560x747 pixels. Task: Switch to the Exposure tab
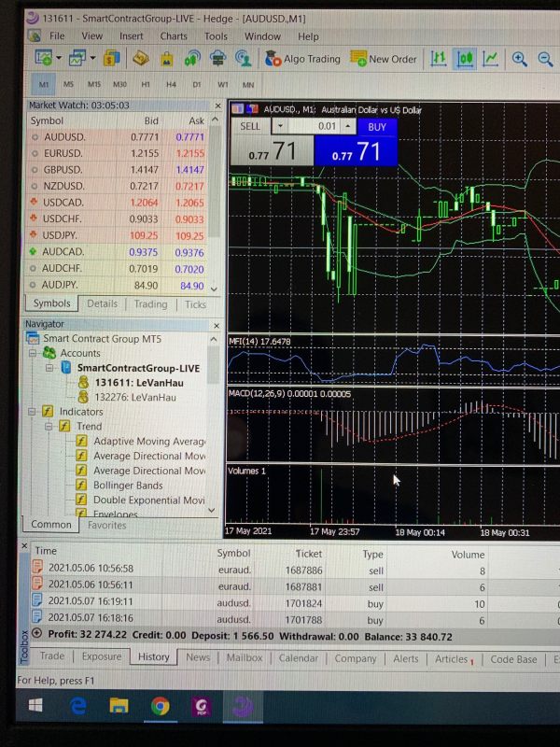click(102, 656)
